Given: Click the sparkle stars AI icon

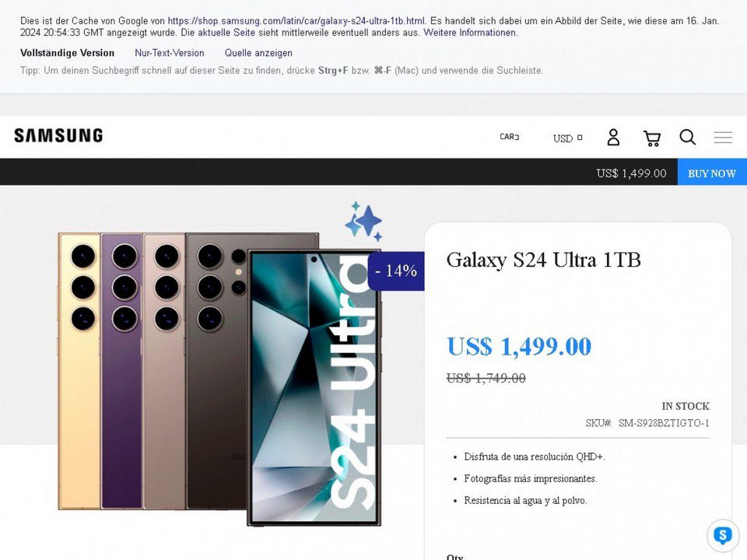Looking at the screenshot, I should pyautogui.click(x=364, y=221).
